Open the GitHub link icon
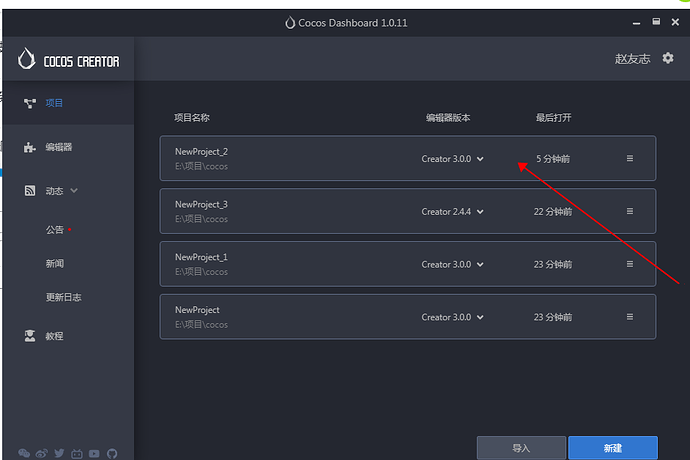 coord(112,453)
